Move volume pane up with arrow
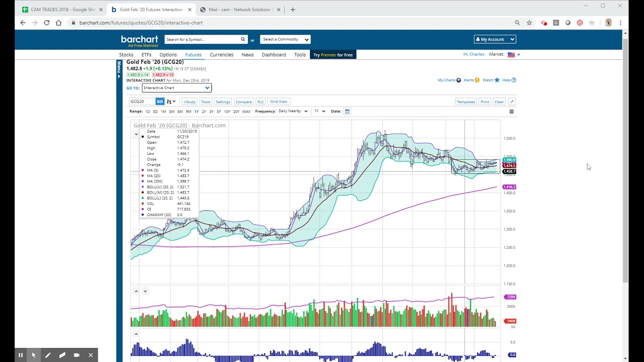The width and height of the screenshot is (644, 362). click(x=136, y=291)
